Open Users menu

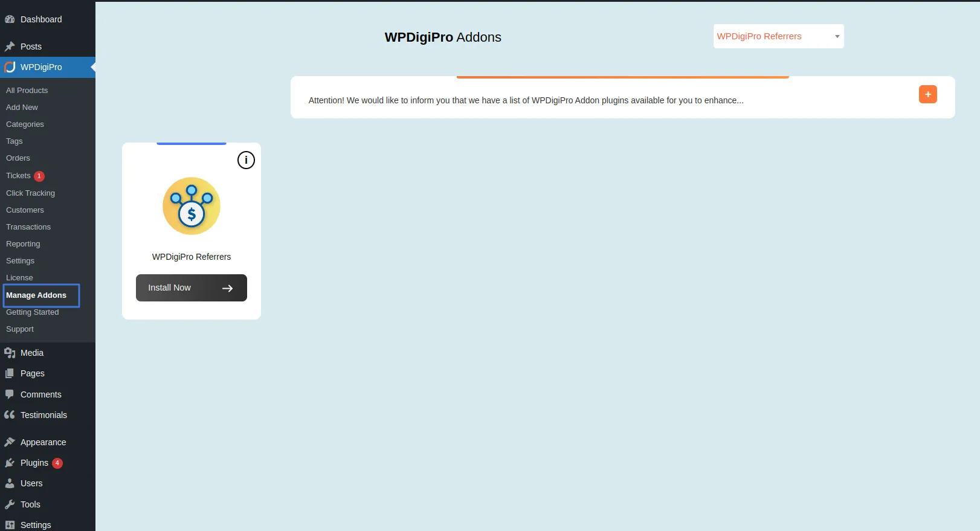point(31,483)
